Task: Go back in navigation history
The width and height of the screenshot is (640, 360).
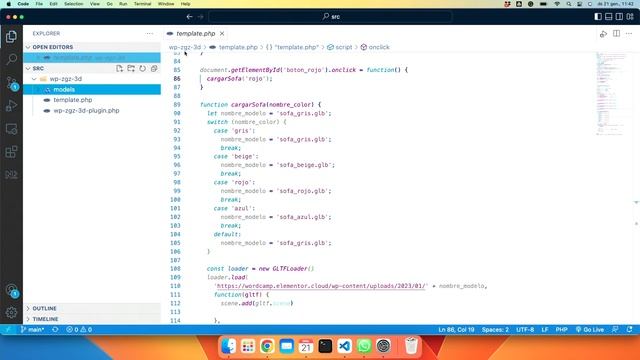Action: tap(189, 17)
